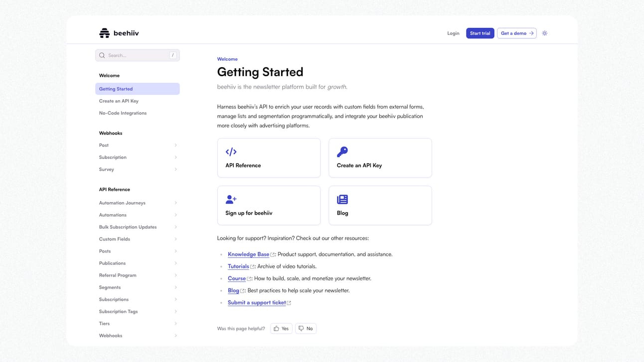The image size is (644, 362).
Task: Click the external link icon after Course
Action: (x=249, y=279)
